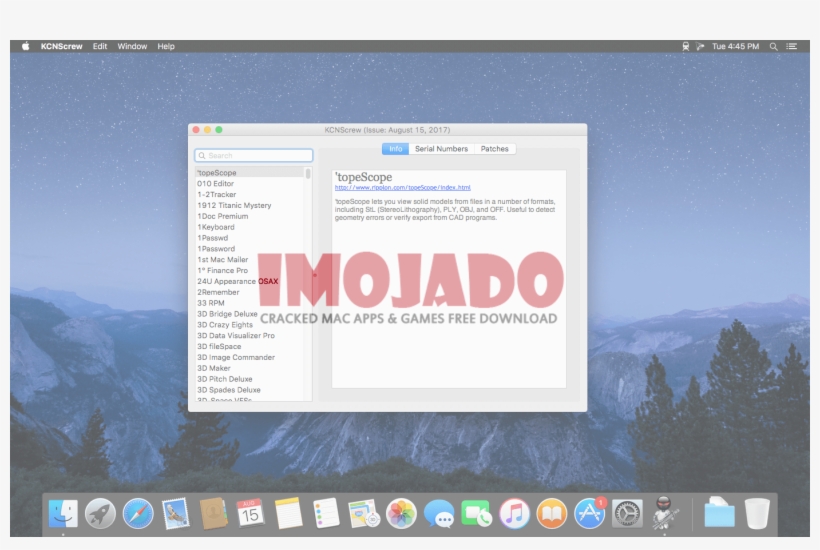Select 3D Data Visualizer Pro entry
Image resolution: width=820 pixels, height=550 pixels.
click(250, 336)
